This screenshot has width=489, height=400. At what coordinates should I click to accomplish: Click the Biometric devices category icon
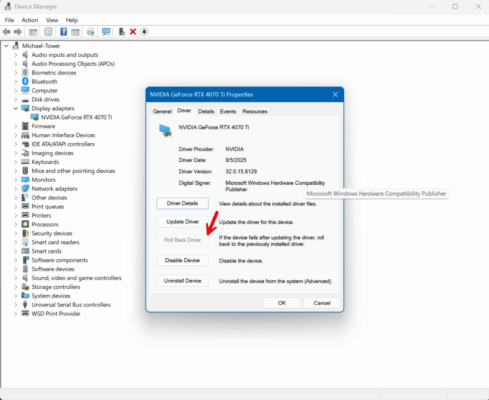(25, 72)
